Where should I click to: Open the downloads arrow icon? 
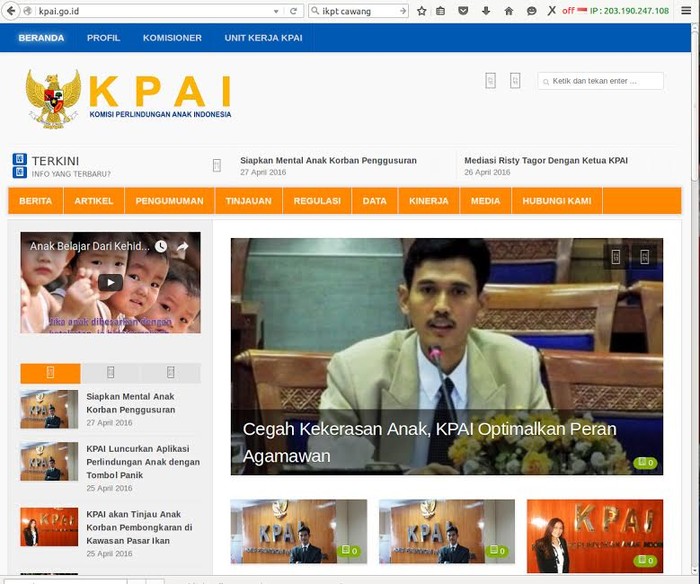486,11
